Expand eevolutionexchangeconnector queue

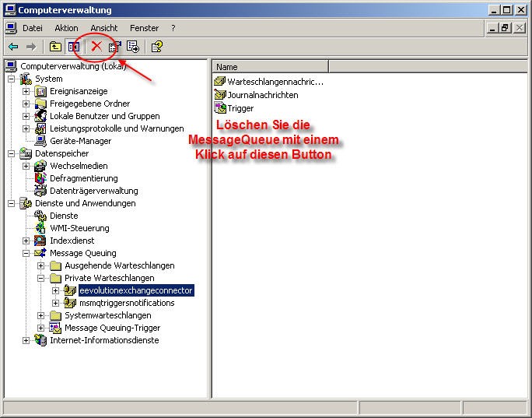coord(55,290)
